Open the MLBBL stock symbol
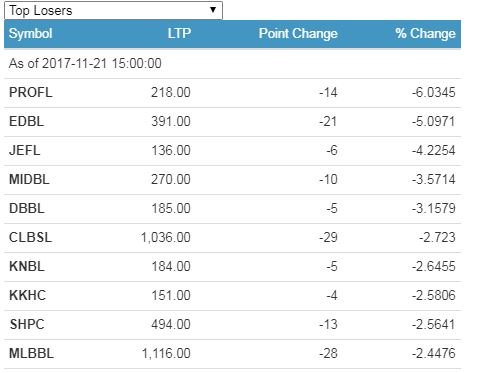Image resolution: width=477 pixels, height=373 pixels. click(x=31, y=353)
